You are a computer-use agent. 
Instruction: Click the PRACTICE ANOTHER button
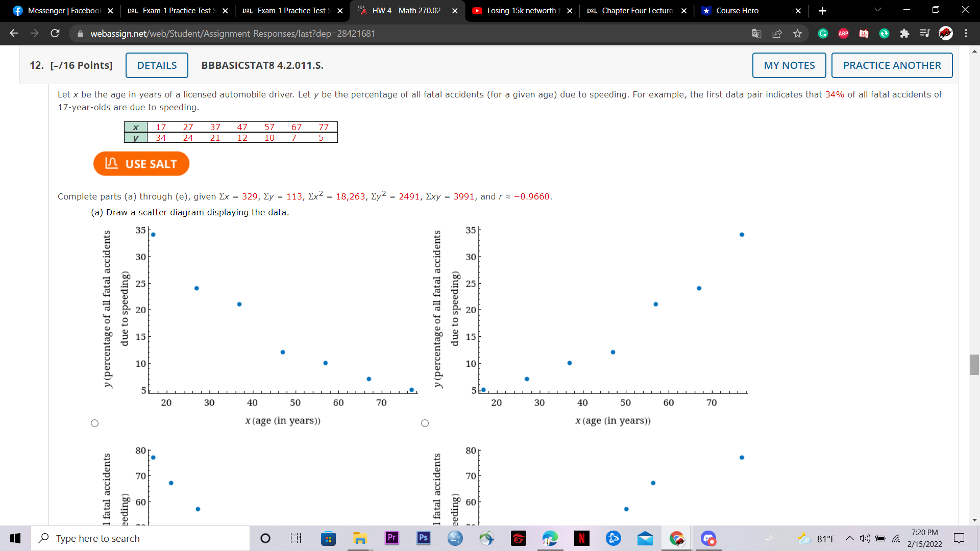click(892, 65)
